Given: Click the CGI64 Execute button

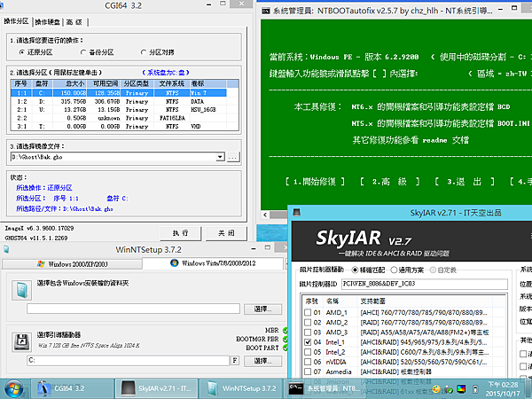Looking at the screenshot, I should coord(180,232).
